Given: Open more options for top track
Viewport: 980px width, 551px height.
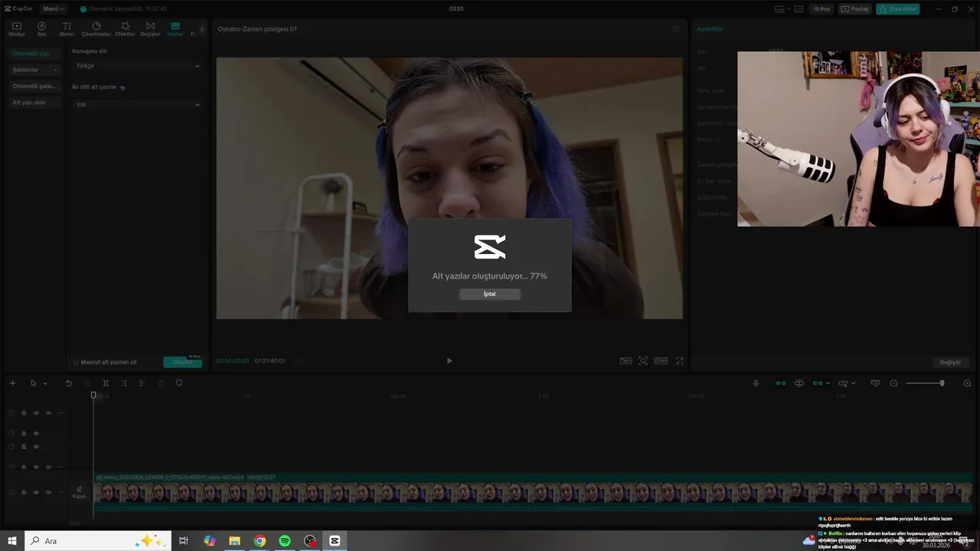Looking at the screenshot, I should (x=60, y=413).
